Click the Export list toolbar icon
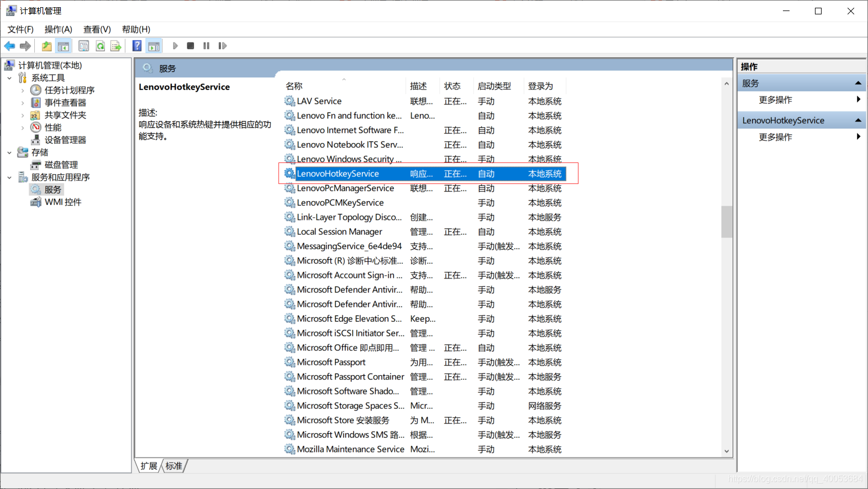 coord(115,46)
